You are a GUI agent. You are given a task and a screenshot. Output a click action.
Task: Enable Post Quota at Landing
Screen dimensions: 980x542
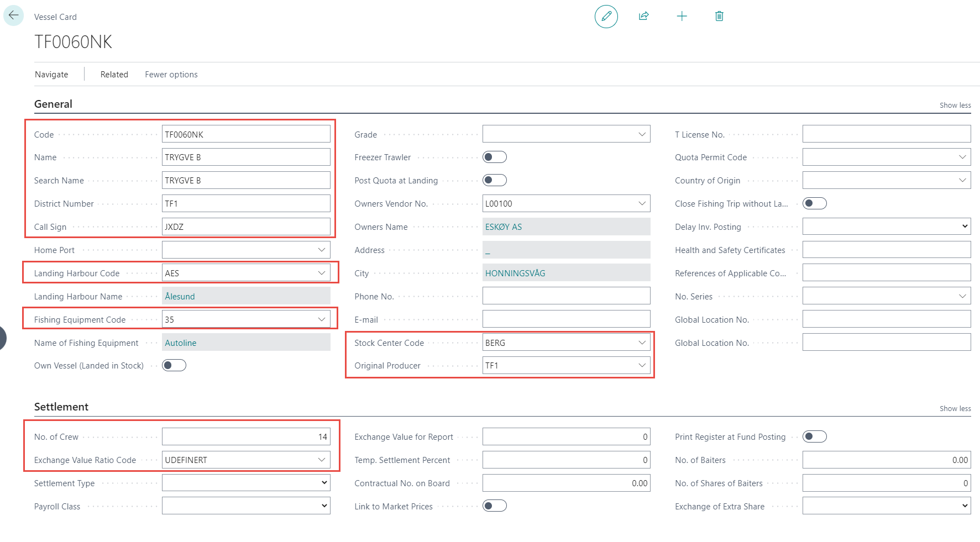coord(494,181)
